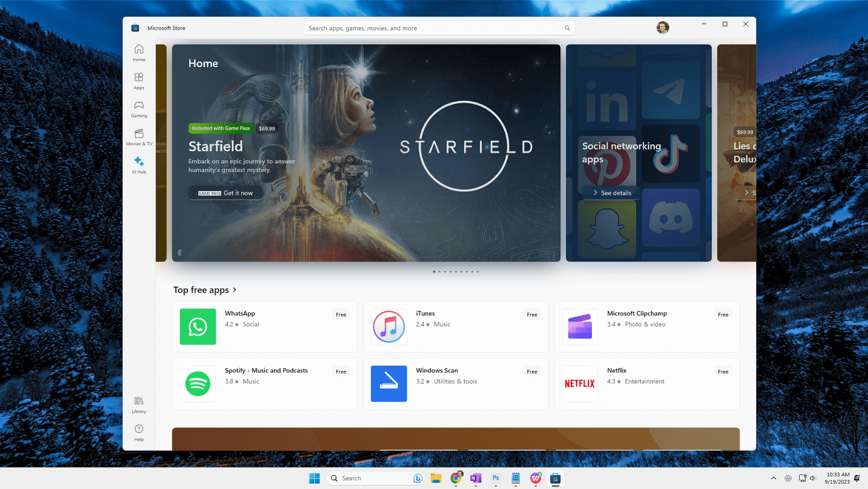Click the Microsoft Clipchamp title text
The image size is (868, 489).
[637, 314]
